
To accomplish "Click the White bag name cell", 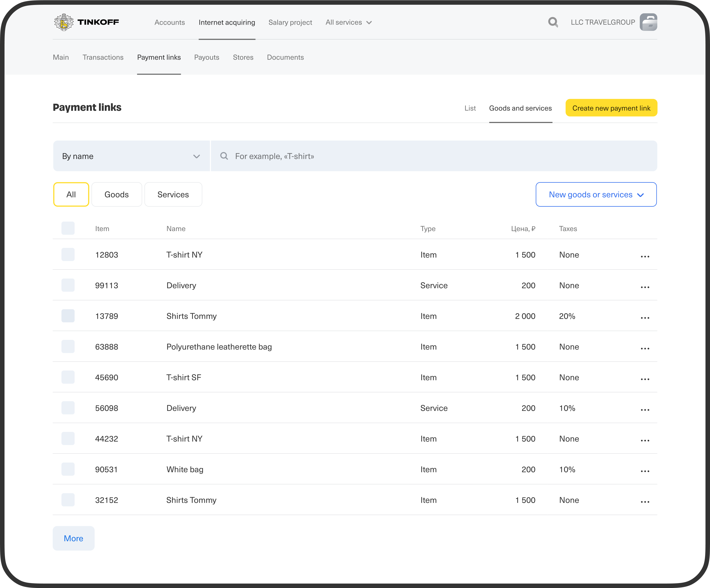I will pos(185,469).
